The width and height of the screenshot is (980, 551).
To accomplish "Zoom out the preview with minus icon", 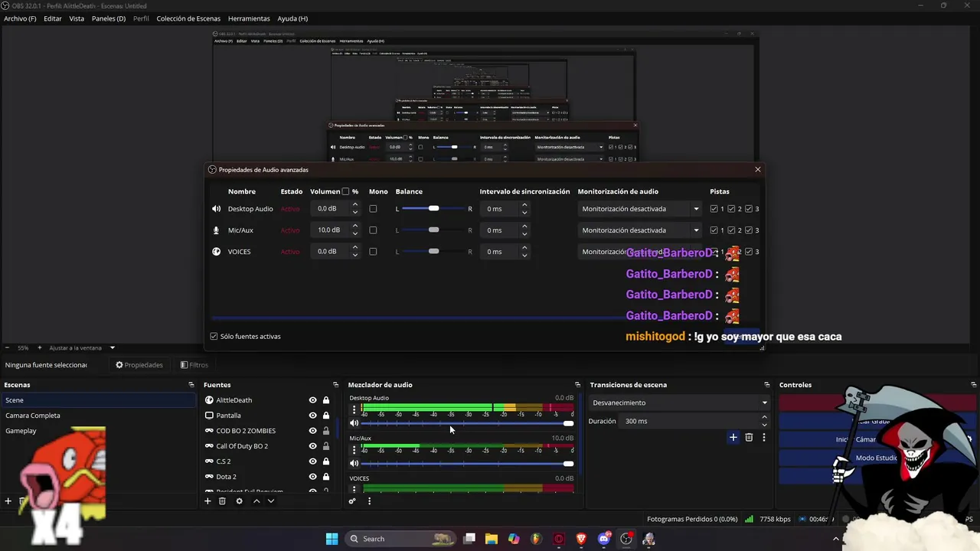I will click(7, 347).
